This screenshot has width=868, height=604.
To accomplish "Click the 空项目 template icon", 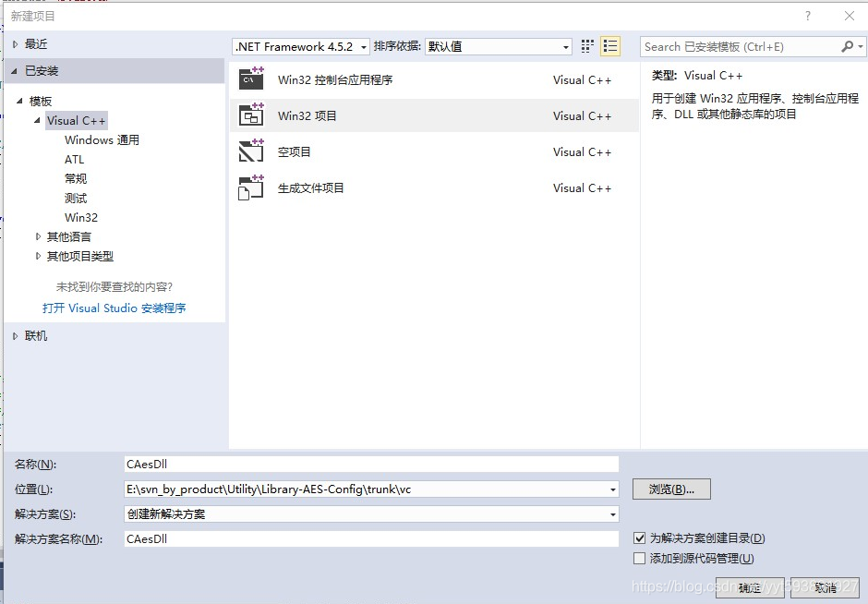I will tap(251, 151).
